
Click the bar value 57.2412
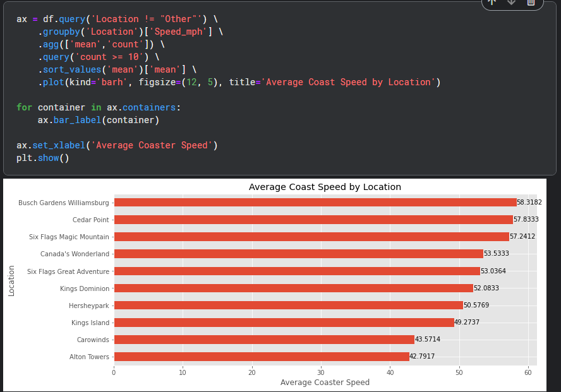click(522, 236)
